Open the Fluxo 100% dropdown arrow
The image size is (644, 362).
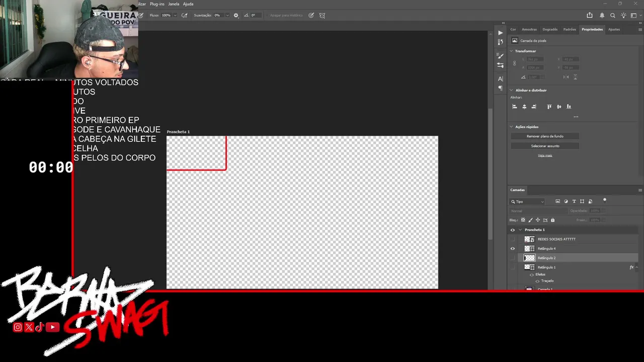coord(175,16)
